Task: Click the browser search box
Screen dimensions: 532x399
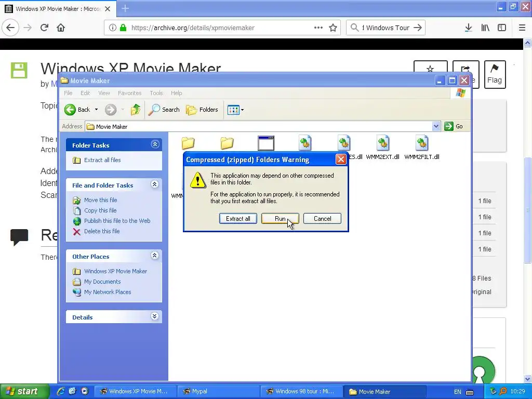Action: [x=386, y=28]
